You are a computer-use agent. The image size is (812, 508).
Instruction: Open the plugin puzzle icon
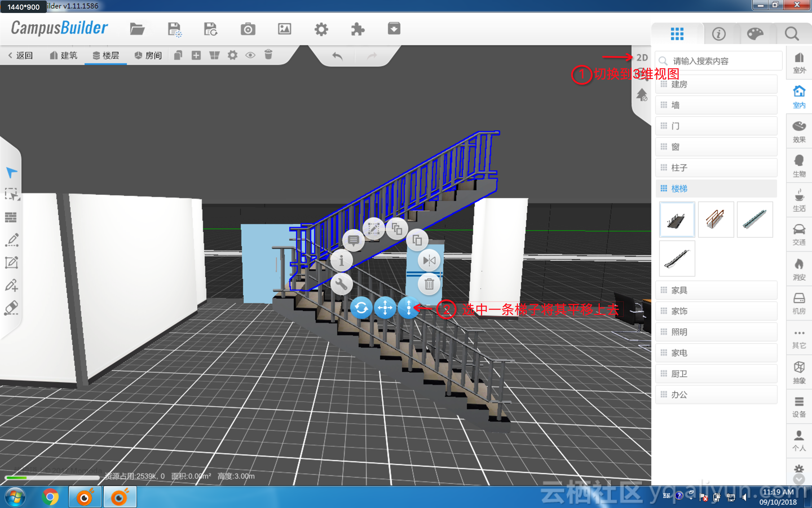358,29
